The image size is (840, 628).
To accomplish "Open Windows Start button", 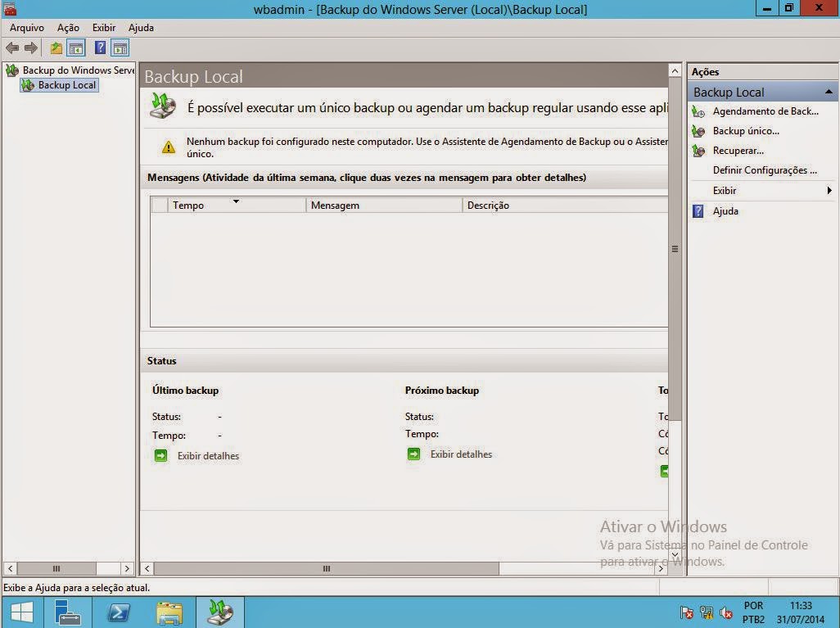I will tap(22, 612).
